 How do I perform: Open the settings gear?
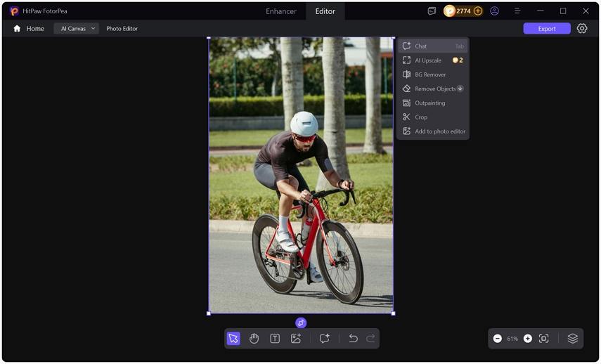click(582, 29)
